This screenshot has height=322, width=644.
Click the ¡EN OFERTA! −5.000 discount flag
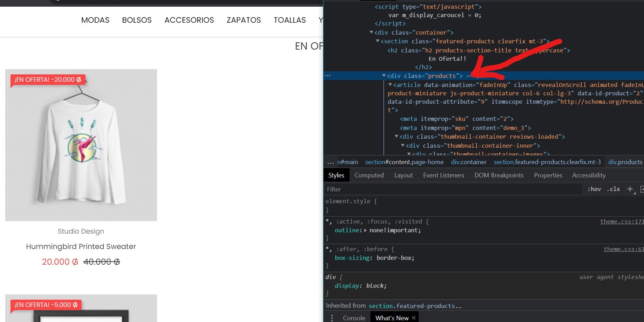(x=46, y=305)
